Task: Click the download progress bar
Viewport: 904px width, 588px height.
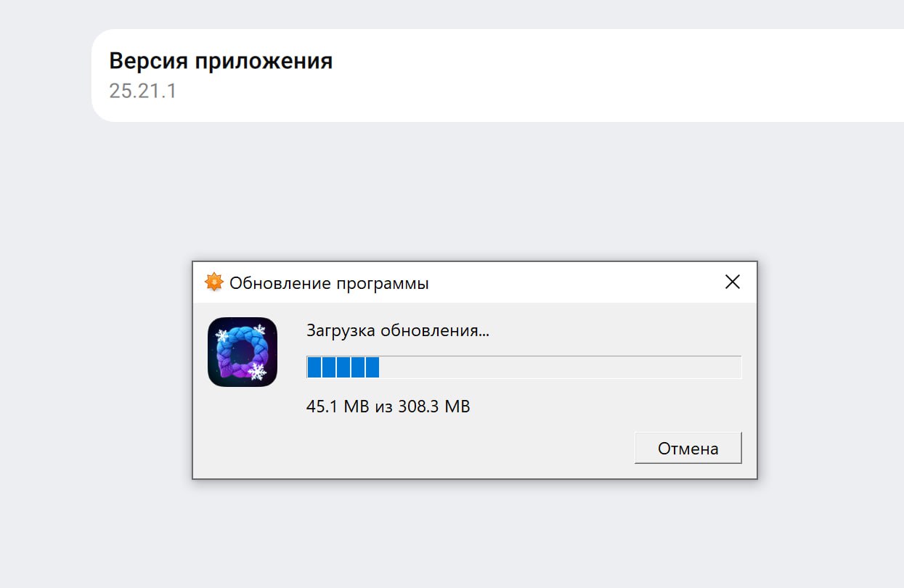Action: [x=524, y=367]
